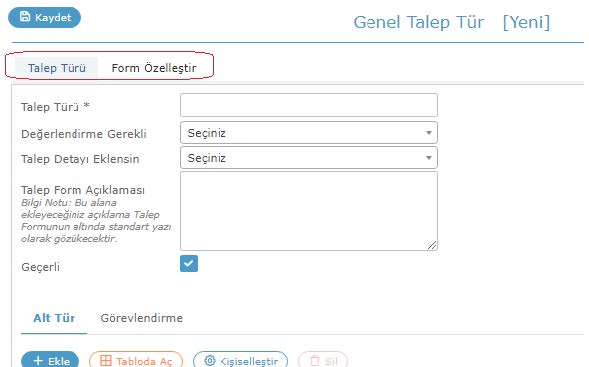The image size is (589, 367).
Task: Click the floppy disk icon on Kaydet
Action: click(25, 17)
